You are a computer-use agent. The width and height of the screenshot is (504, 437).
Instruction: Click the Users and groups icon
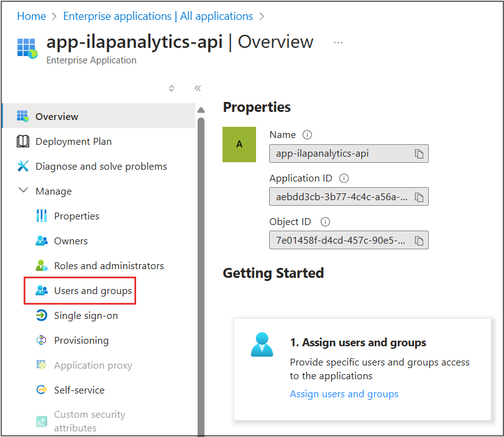(x=42, y=290)
